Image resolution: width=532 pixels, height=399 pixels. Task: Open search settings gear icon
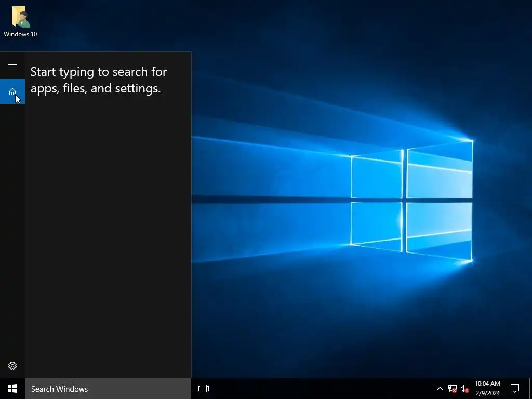[12, 366]
